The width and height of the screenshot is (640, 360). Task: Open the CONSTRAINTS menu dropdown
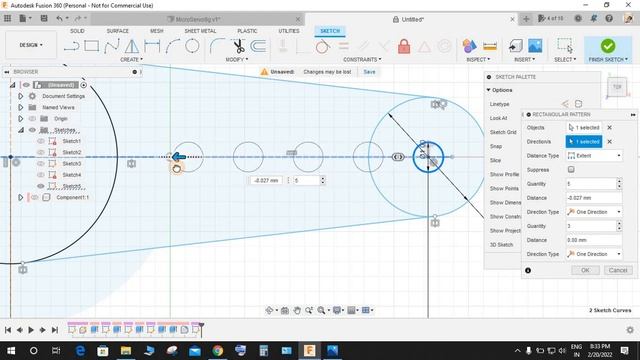(362, 60)
